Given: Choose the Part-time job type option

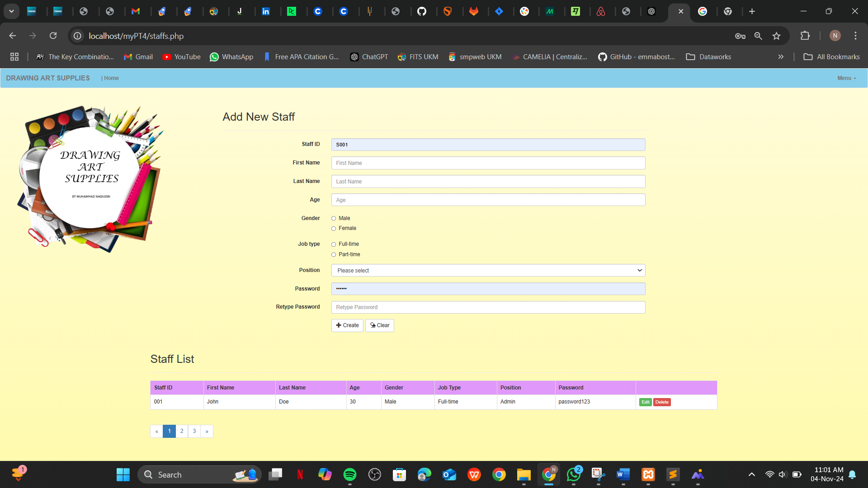Looking at the screenshot, I should [334, 255].
